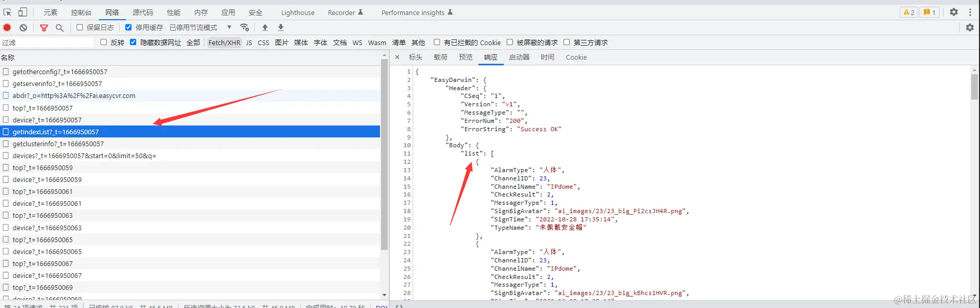Show 启动器 tab of request
This screenshot has width=980, height=308.
pyautogui.click(x=519, y=58)
